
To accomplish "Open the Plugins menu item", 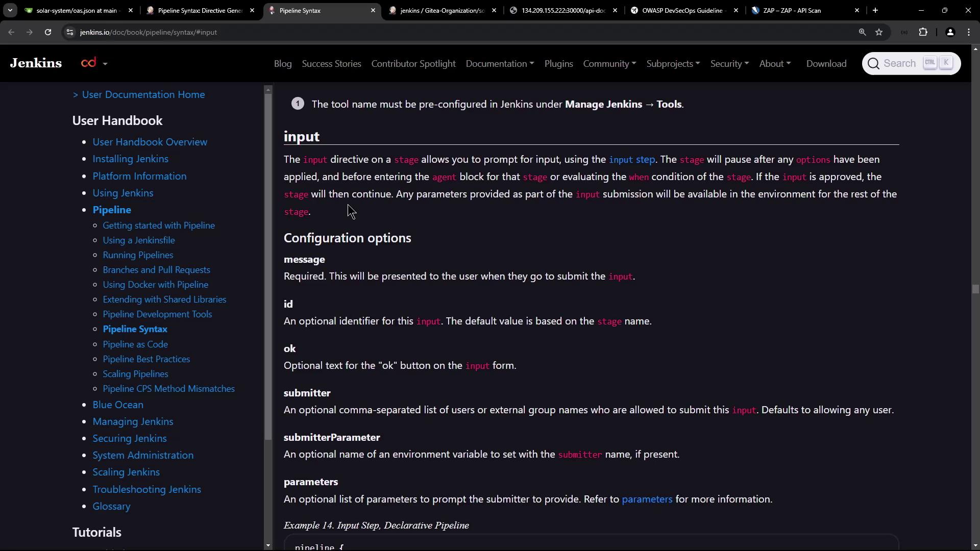I will [558, 64].
